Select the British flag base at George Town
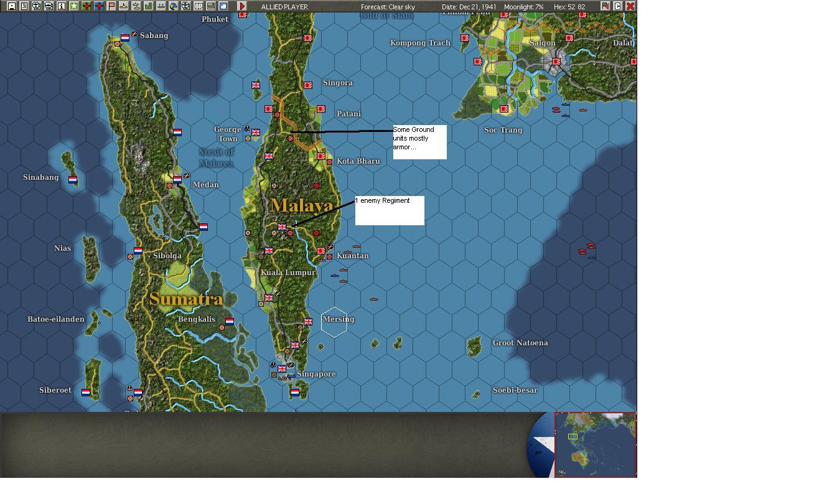Image resolution: width=837 pixels, height=504 pixels. pos(256,133)
